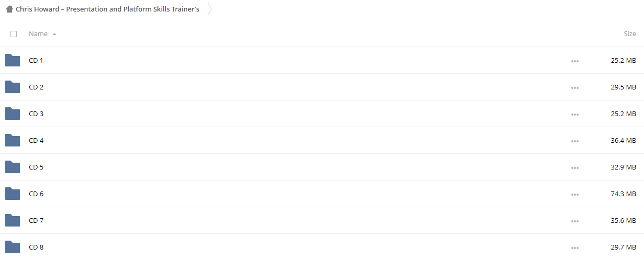Sort files by Name column

click(38, 33)
